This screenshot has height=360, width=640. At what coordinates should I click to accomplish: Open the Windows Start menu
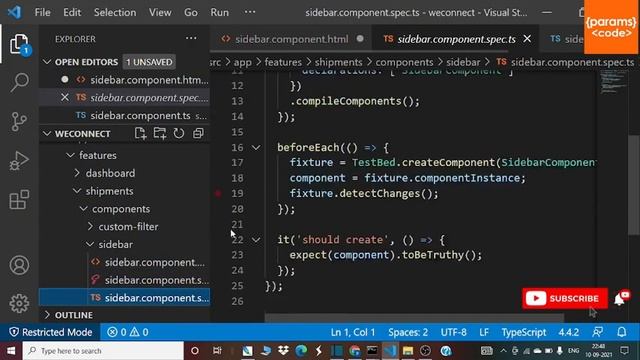11,351
